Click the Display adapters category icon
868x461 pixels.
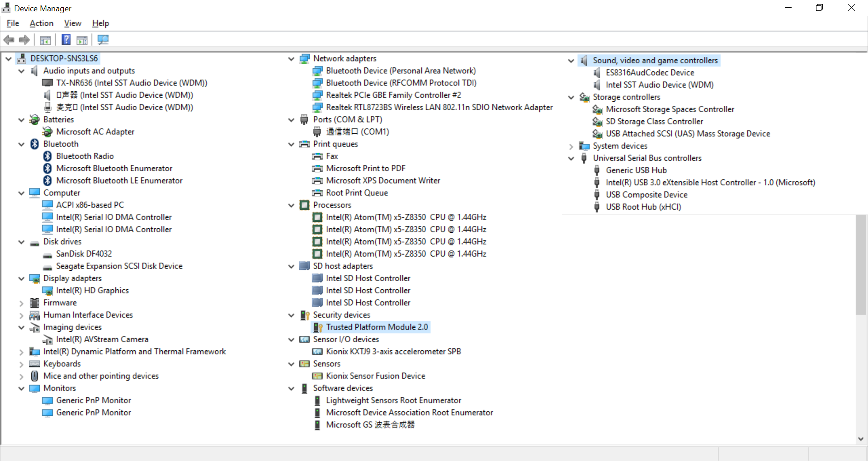[34, 278]
